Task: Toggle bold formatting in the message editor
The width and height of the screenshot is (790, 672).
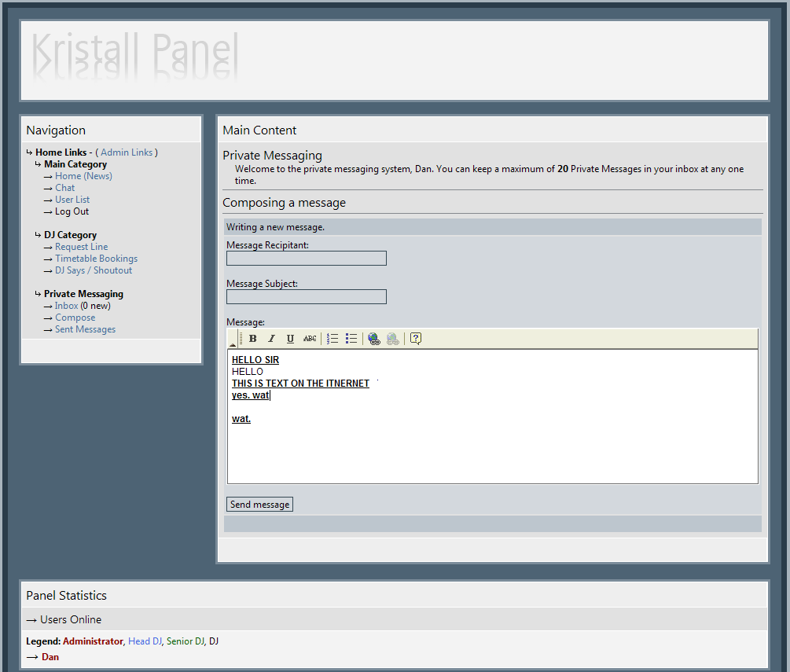Action: 252,339
